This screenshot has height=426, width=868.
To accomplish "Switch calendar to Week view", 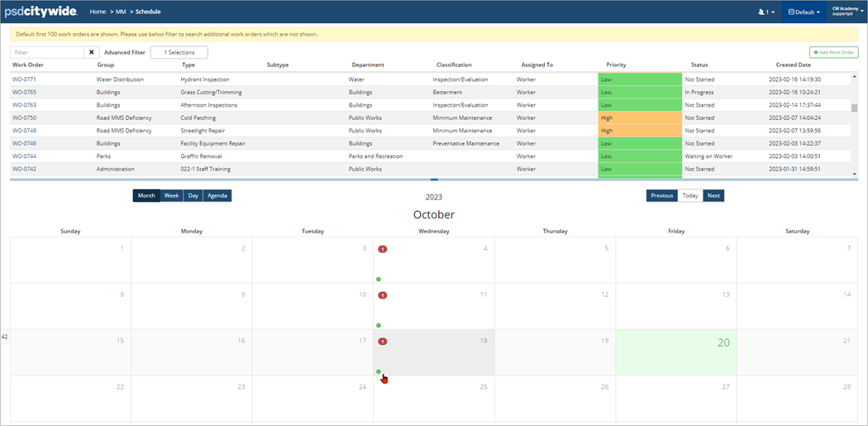I will (x=171, y=196).
